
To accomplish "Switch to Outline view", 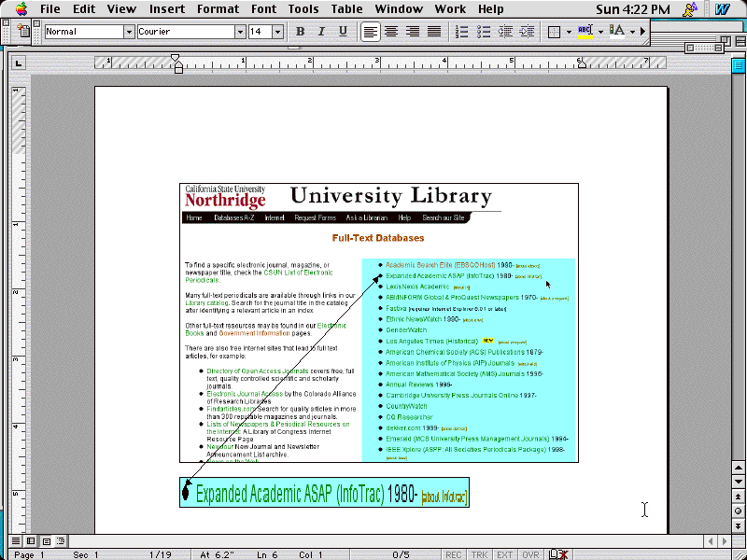I will 61,541.
